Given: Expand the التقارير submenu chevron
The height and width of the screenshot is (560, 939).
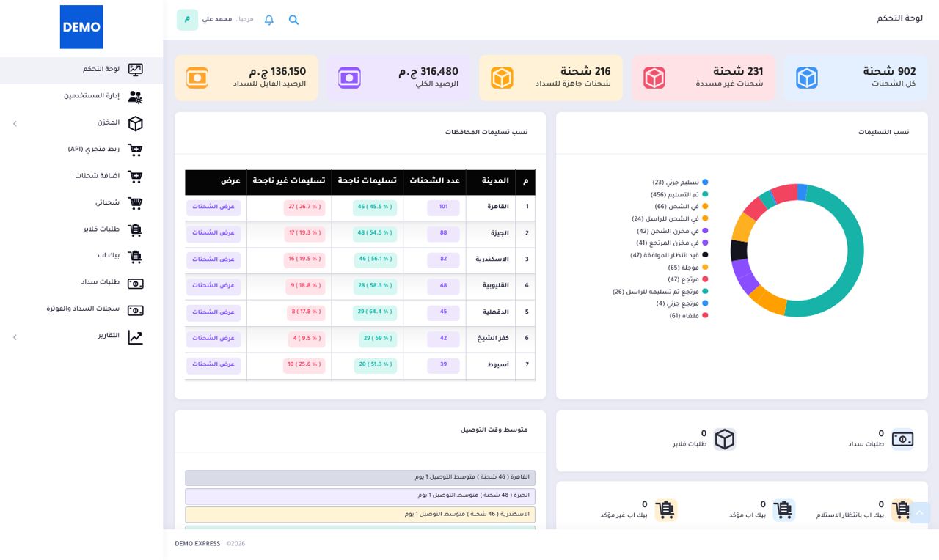Looking at the screenshot, I should tap(15, 336).
